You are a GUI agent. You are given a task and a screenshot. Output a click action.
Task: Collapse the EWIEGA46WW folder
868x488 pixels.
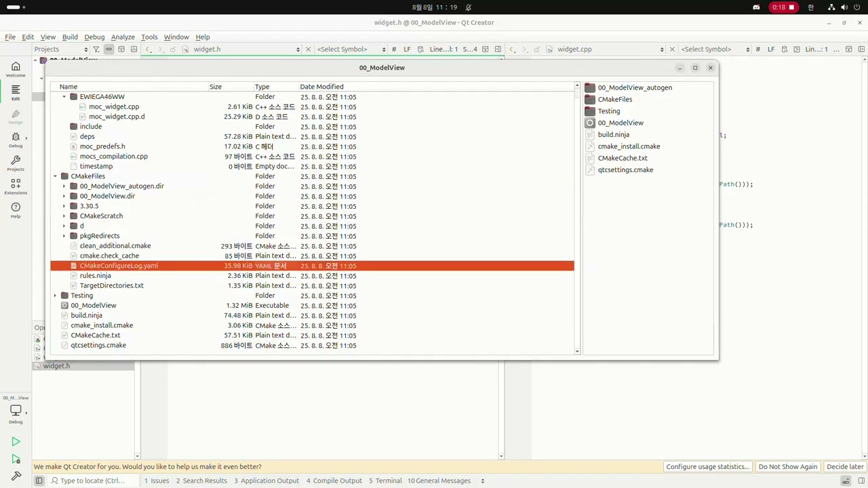(64, 97)
